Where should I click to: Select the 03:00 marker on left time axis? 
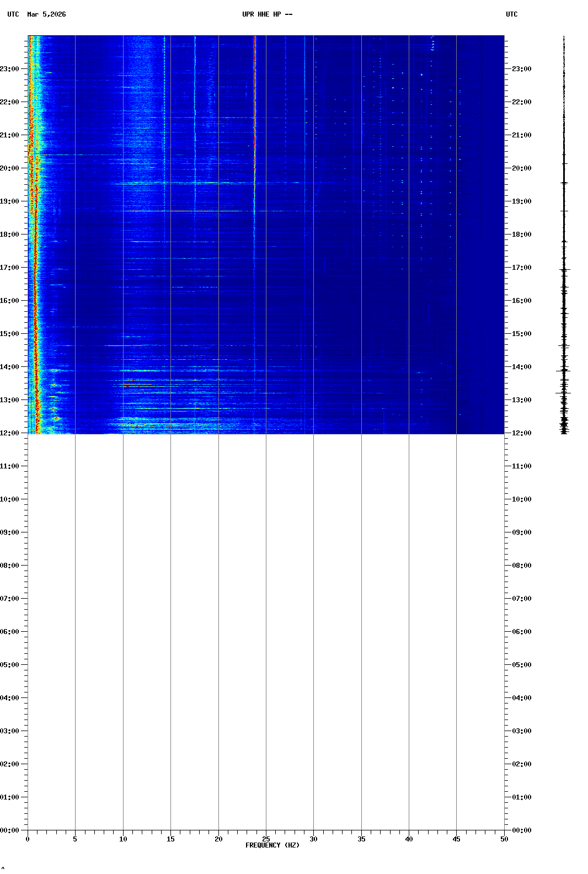[x=9, y=731]
